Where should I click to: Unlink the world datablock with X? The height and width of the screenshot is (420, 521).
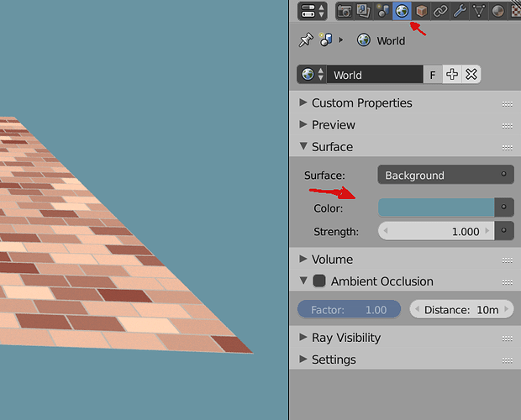click(471, 75)
